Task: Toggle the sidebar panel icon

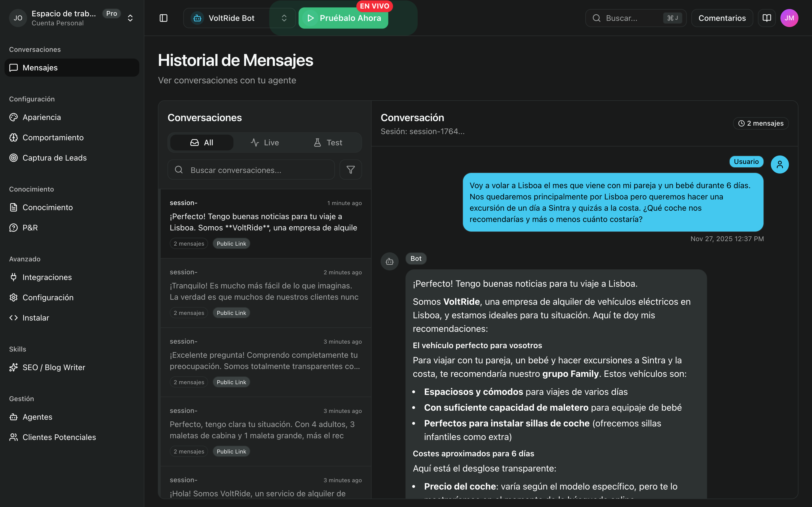Action: coord(164,18)
